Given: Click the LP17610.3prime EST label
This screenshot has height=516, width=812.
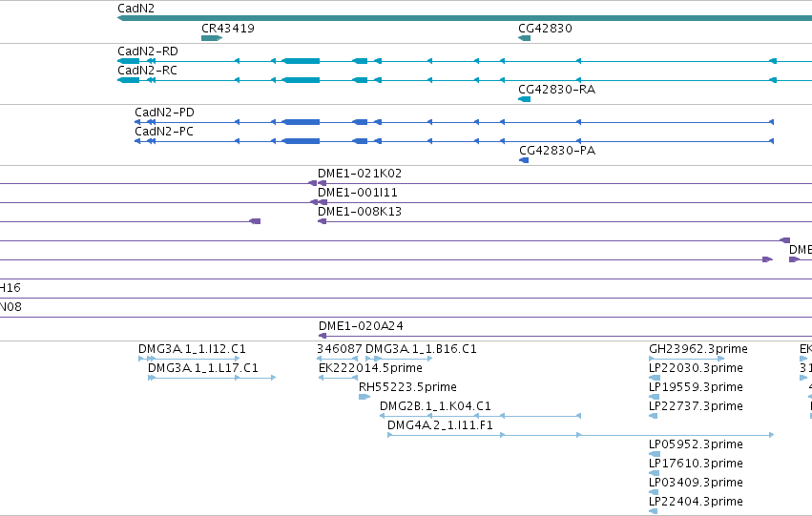Looking at the screenshot, I should pos(696,464).
